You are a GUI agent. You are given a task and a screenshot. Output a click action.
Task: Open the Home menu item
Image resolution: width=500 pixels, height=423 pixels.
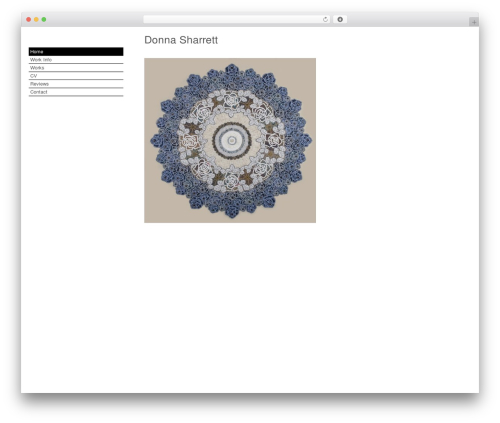76,52
